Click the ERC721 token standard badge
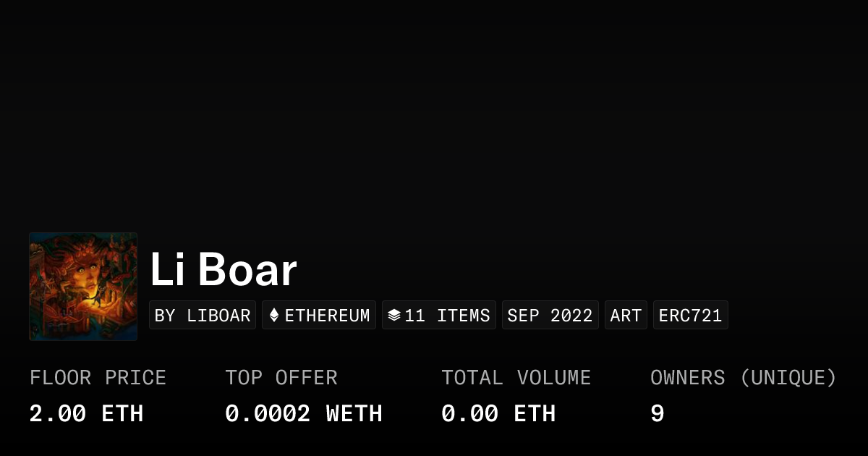Screen dimensions: 868x456 (690, 316)
